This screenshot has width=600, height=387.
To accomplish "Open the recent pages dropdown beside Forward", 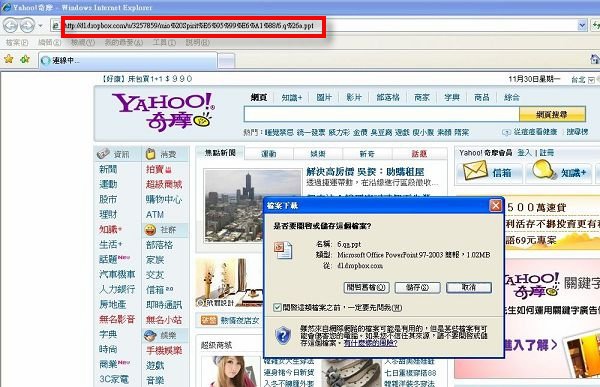I will [41, 26].
